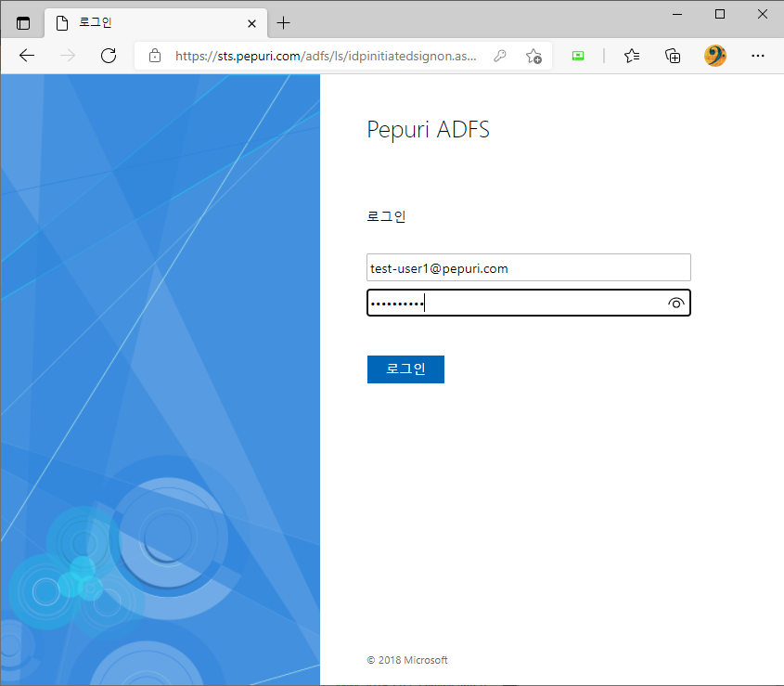View site info via the lock icon
The width and height of the screenshot is (784, 686).
155,56
